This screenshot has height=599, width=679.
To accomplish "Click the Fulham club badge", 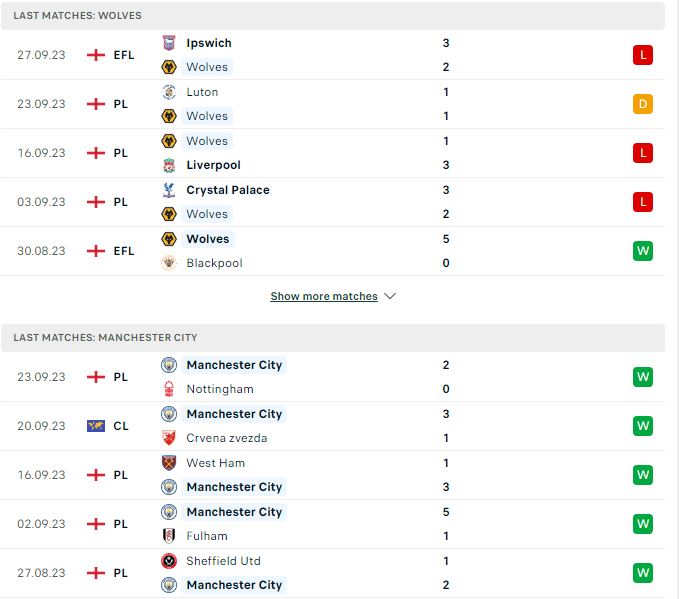I will [x=169, y=536].
